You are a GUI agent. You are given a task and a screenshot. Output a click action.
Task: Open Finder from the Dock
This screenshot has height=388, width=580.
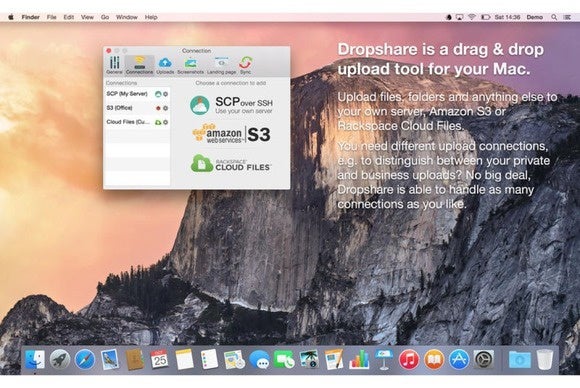coord(35,360)
